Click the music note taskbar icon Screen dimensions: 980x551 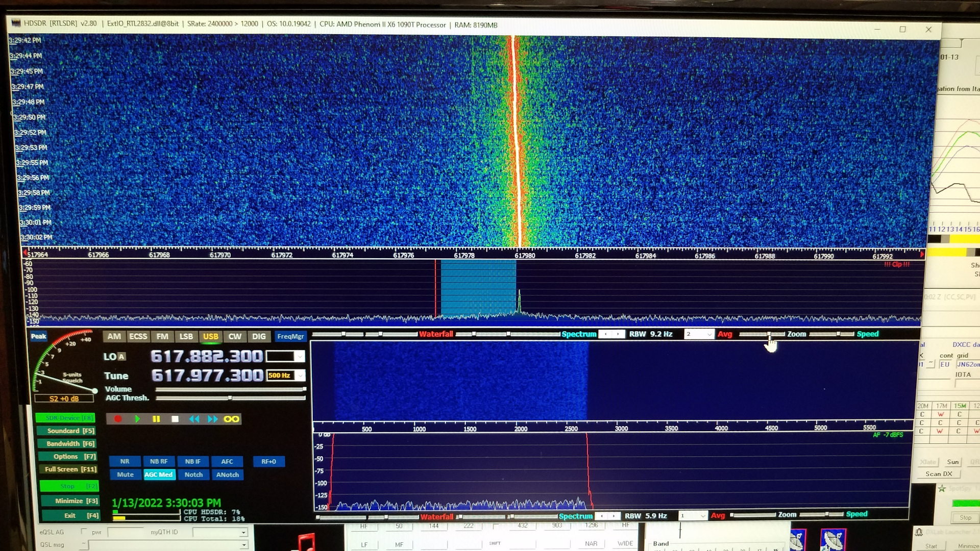click(x=306, y=541)
